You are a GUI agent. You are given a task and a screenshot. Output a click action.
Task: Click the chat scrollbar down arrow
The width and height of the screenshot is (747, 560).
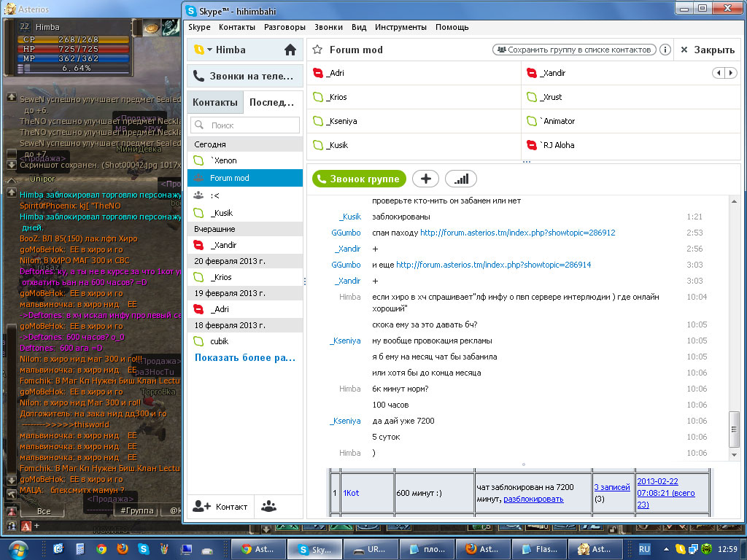734,455
